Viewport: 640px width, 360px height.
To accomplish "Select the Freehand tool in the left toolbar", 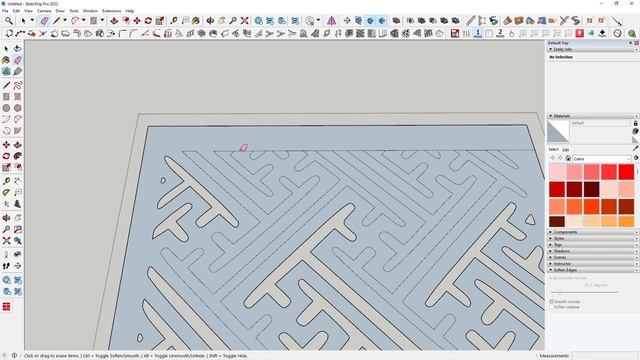I will (18, 85).
